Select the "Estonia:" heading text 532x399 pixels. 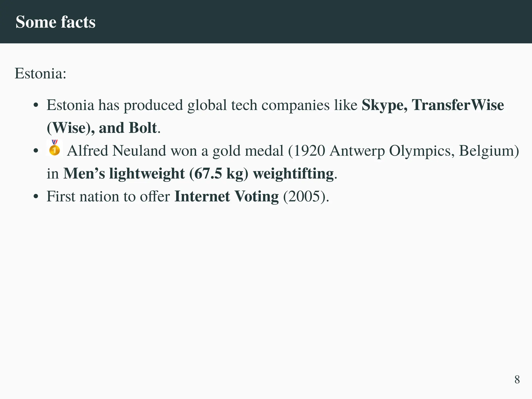pos(41,74)
